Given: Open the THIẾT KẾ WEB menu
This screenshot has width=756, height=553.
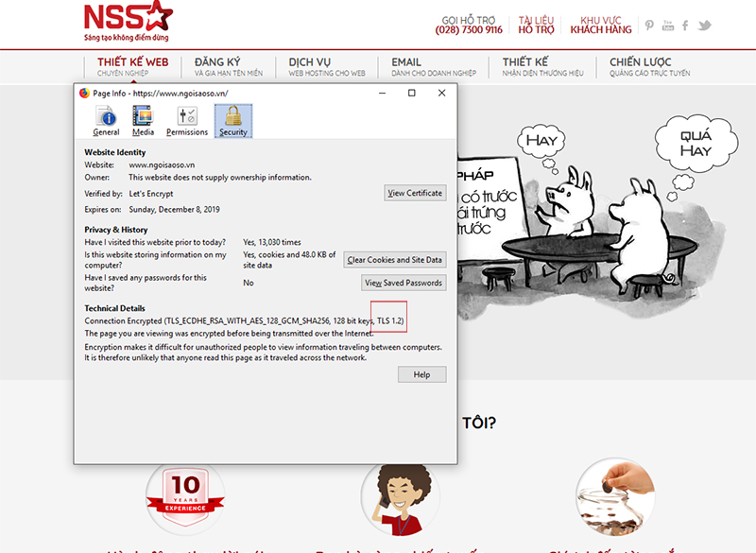Looking at the screenshot, I should pos(132,66).
